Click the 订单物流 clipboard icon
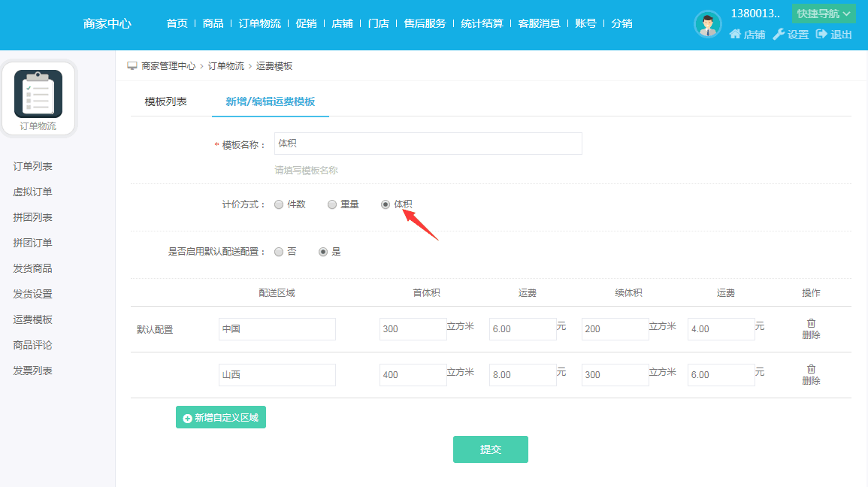Image resolution: width=868 pixels, height=487 pixels. point(38,94)
